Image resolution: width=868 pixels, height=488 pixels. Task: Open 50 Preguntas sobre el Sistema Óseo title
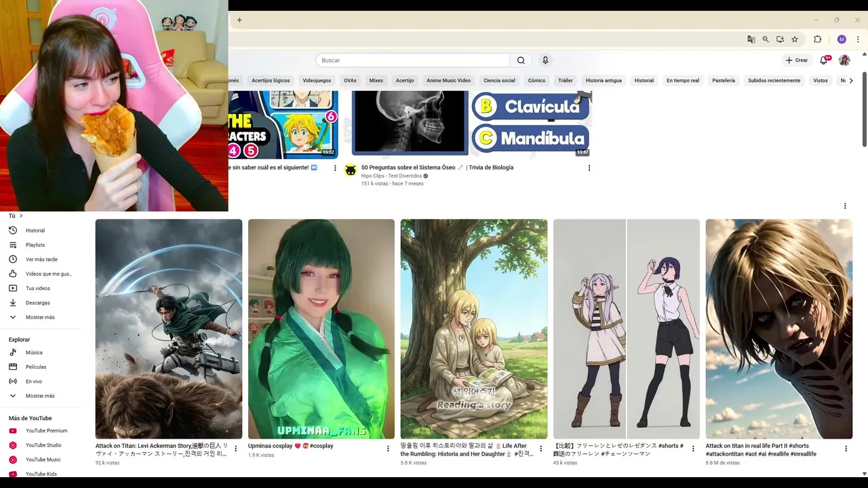coord(437,167)
